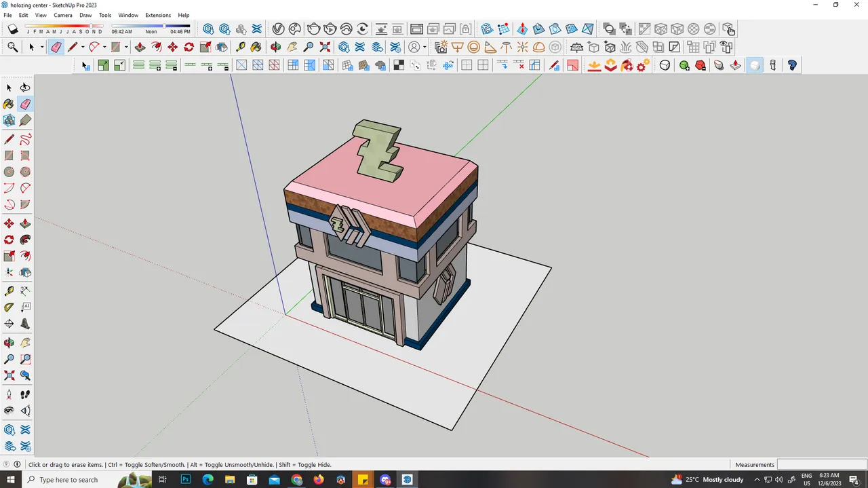Click the Measurements input box
This screenshot has width=868, height=488.
[822, 465]
